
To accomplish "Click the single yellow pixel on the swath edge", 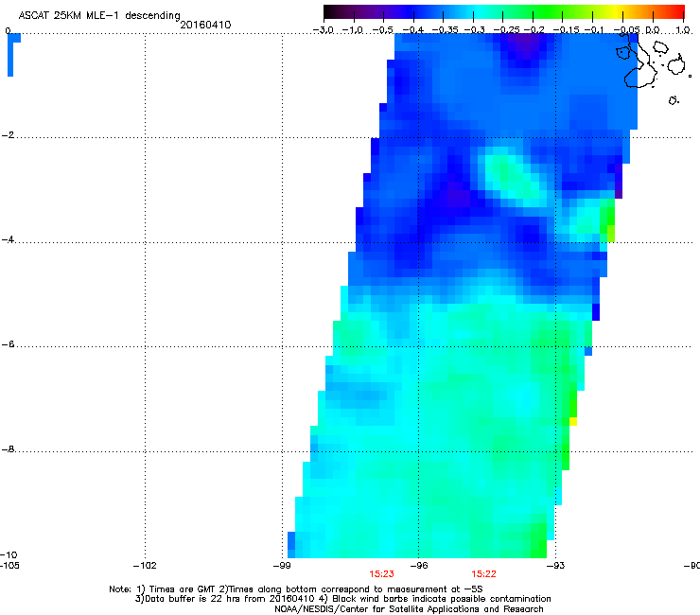I will (x=573, y=421).
